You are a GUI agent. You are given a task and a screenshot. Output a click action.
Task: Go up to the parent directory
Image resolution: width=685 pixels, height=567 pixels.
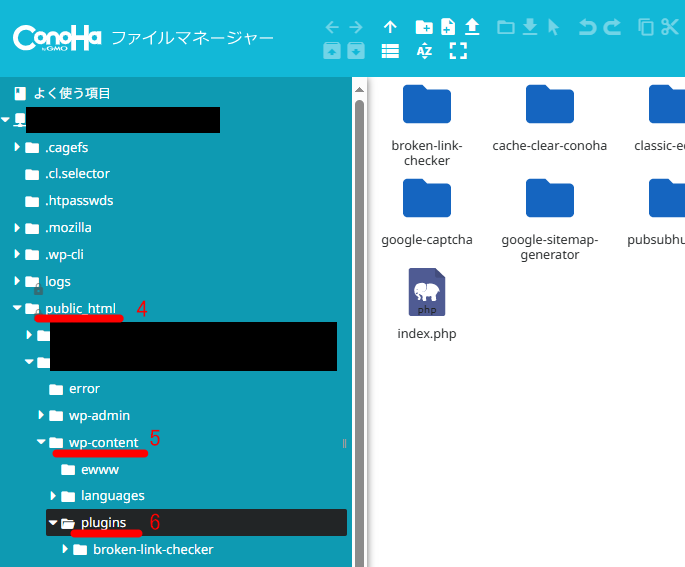click(390, 27)
